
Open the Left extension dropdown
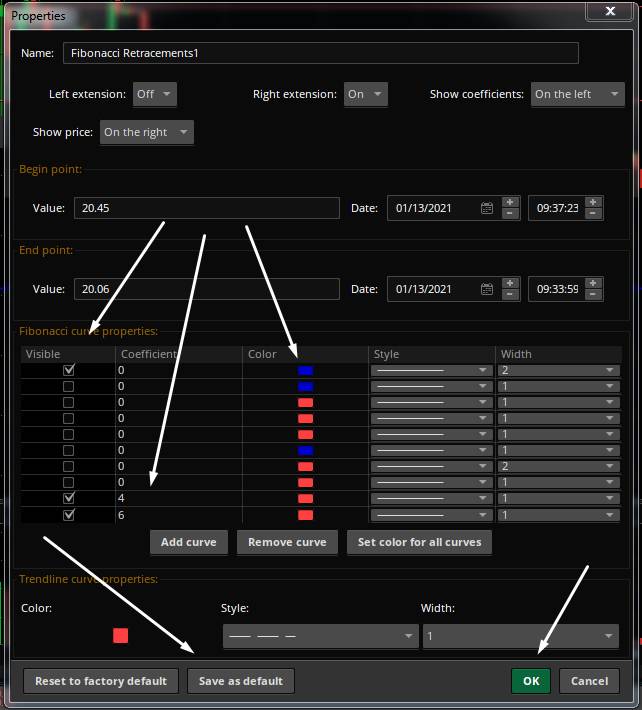click(154, 94)
